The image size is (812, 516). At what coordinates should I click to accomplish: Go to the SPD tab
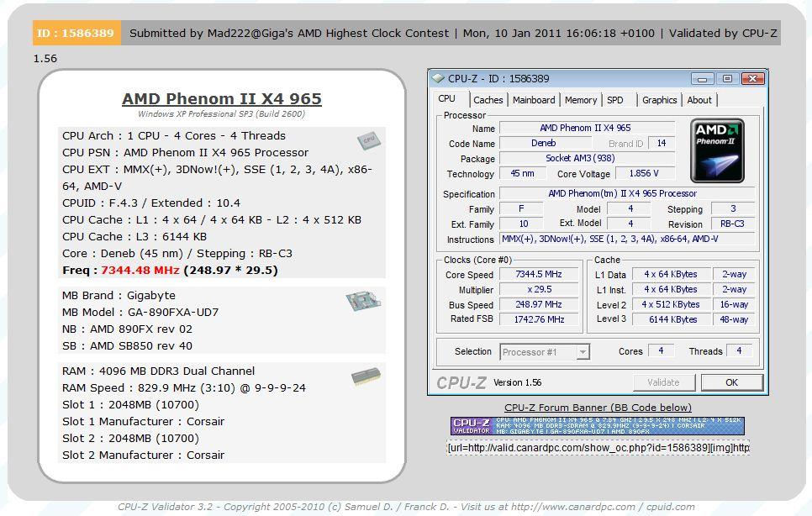(614, 100)
